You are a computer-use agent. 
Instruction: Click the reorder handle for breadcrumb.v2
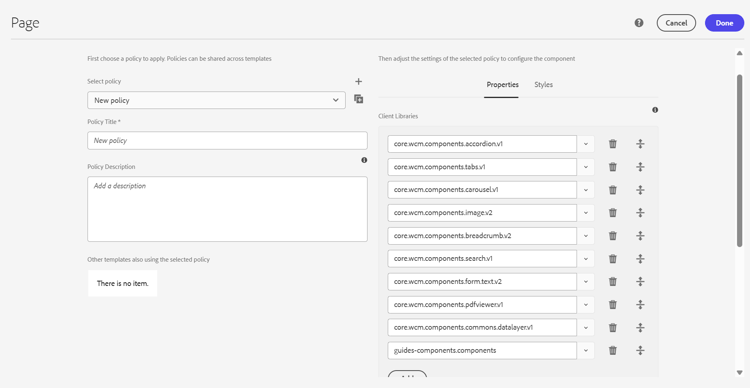(x=640, y=235)
